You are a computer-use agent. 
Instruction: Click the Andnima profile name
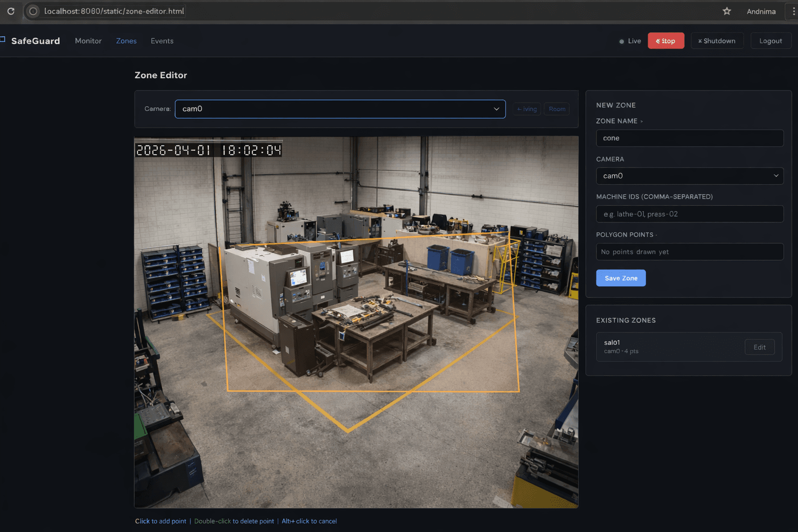pos(761,11)
